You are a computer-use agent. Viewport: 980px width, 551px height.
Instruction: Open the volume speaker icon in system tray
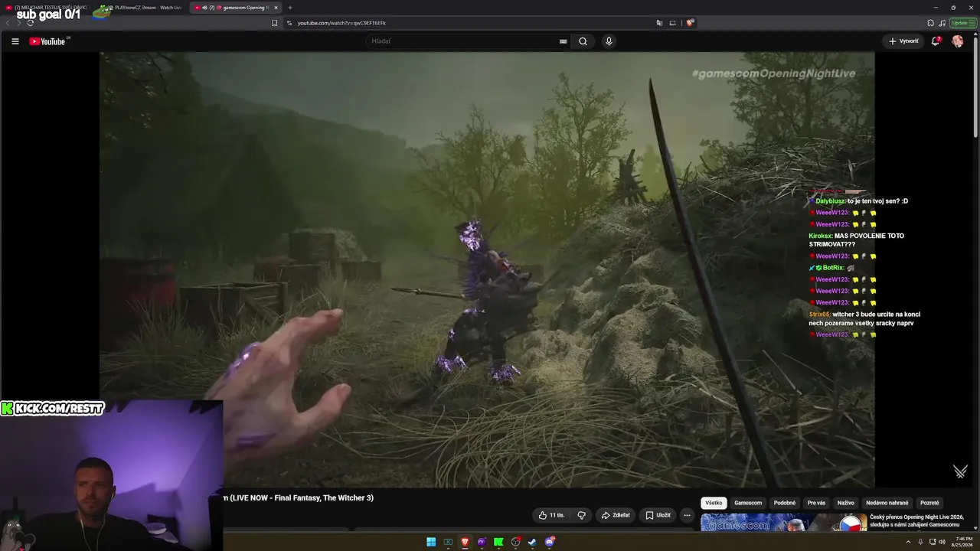[x=941, y=543]
